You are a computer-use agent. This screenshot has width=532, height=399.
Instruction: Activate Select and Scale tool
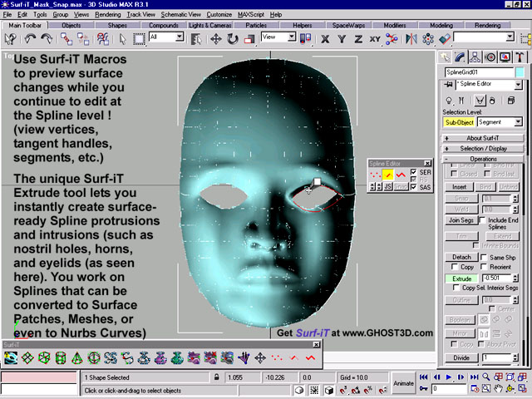249,39
